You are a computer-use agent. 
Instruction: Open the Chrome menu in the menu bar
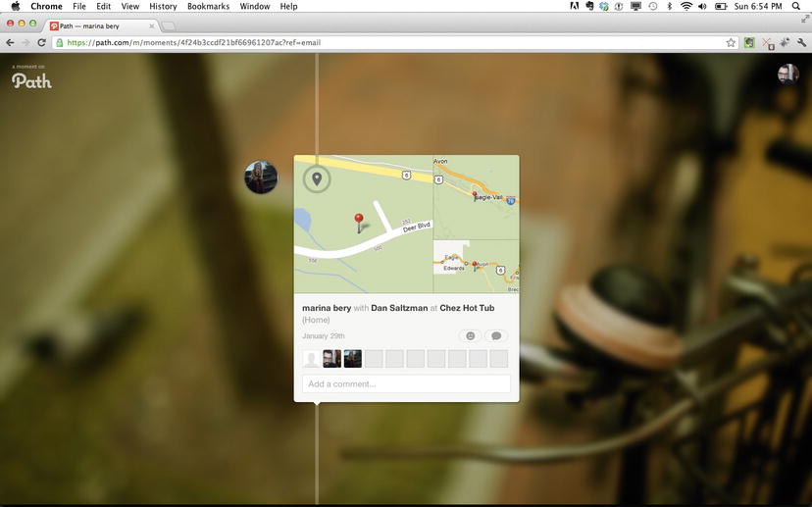click(x=46, y=6)
